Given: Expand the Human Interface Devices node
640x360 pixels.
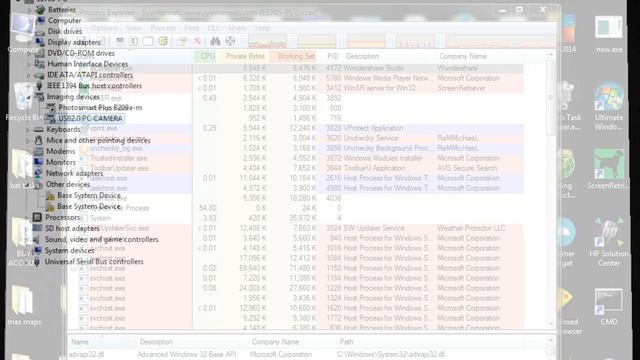Looking at the screenshot, I should pyautogui.click(x=29, y=64).
